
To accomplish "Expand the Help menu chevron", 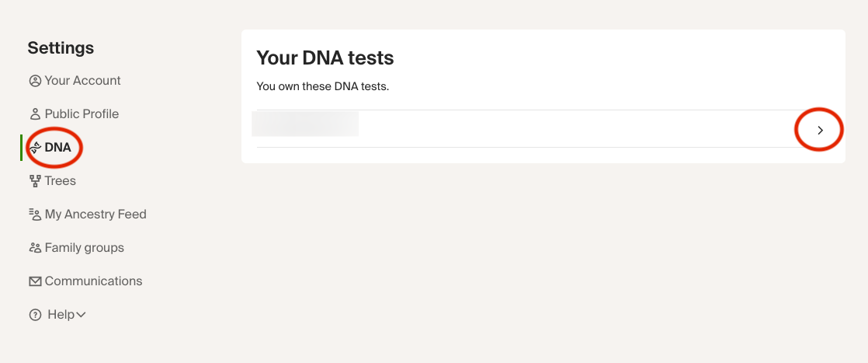I will 82,315.
